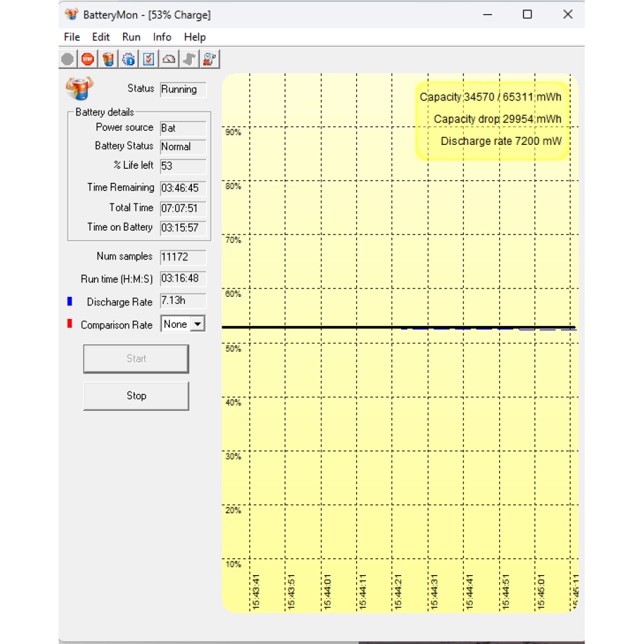Open the Run menu

coord(131,37)
